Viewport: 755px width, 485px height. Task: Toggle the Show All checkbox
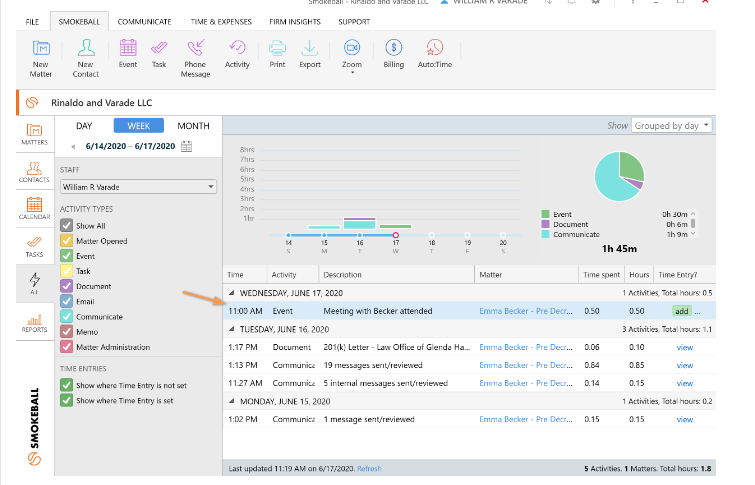coord(66,225)
